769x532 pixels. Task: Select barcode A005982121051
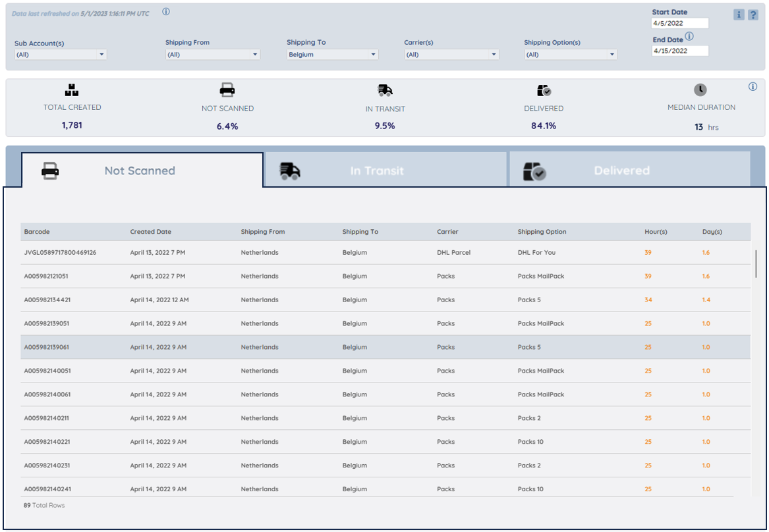point(46,277)
